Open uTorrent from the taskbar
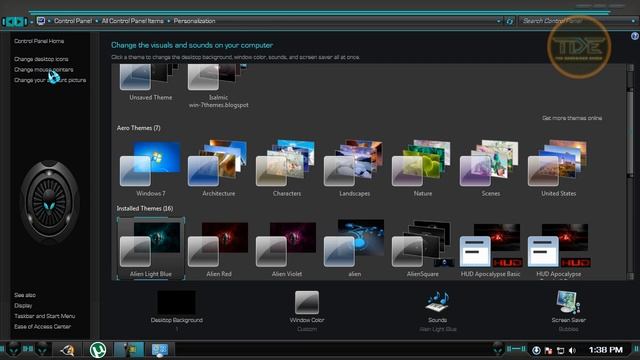Image resolution: width=640 pixels, height=360 pixels. click(98, 350)
